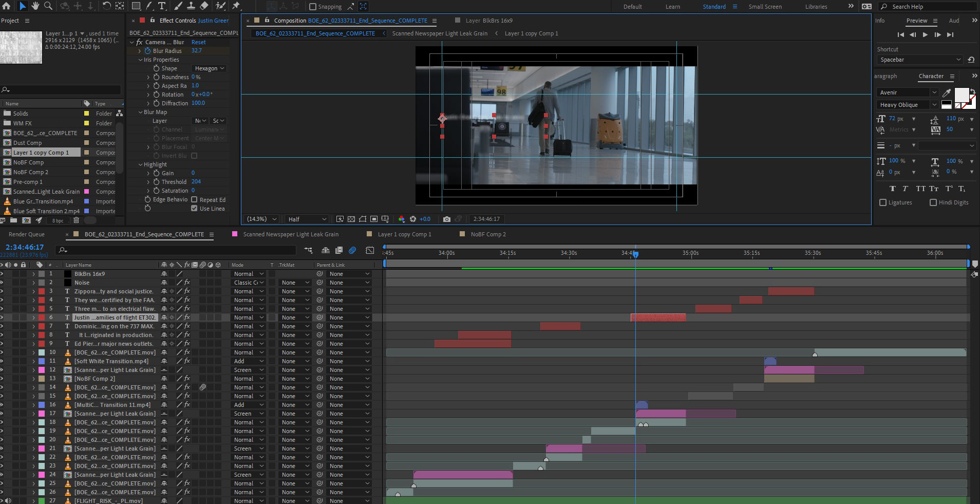
Task: Click the project item thumbnail preview
Action: click(x=21, y=47)
